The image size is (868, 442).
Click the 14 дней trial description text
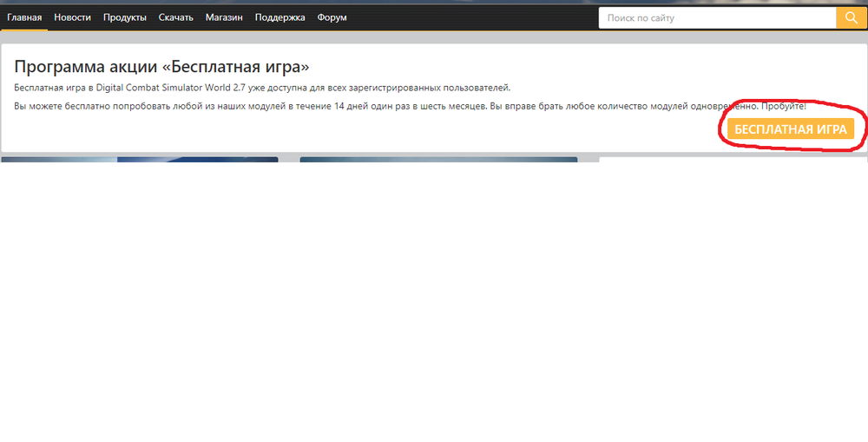411,106
